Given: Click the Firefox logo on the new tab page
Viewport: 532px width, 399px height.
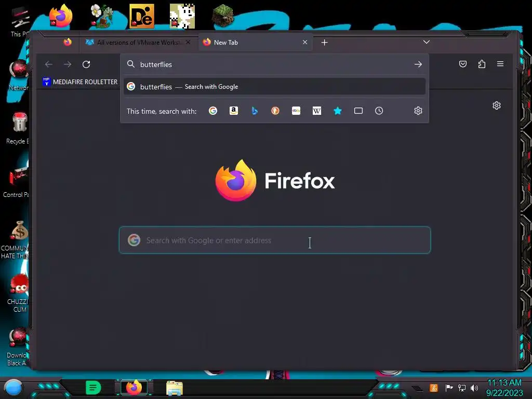Looking at the screenshot, I should point(275,180).
